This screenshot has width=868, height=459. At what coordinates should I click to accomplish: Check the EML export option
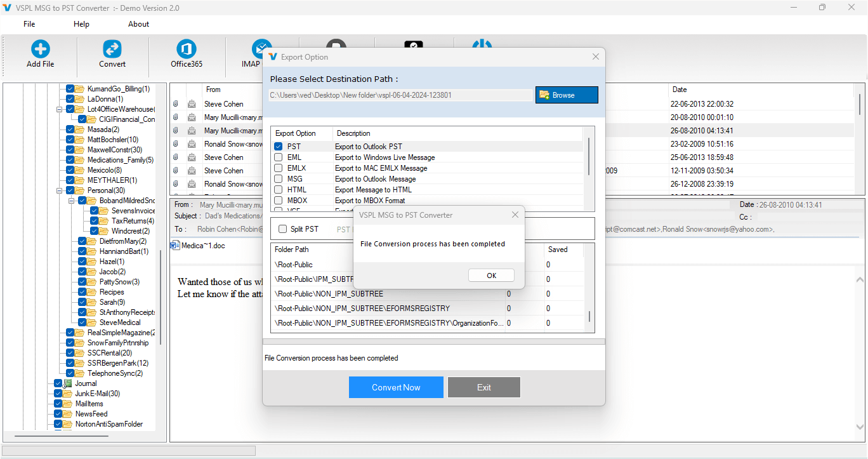[279, 157]
